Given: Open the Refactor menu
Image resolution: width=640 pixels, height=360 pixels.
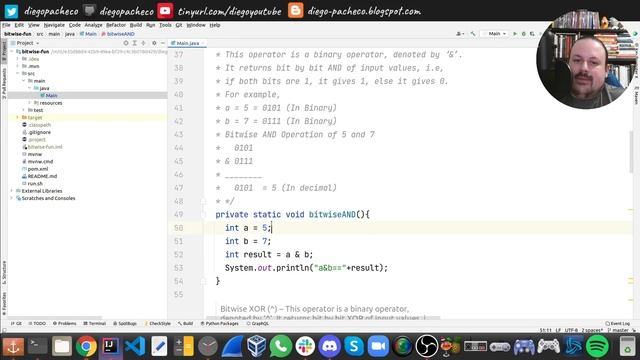Looking at the screenshot, I should (116, 25).
